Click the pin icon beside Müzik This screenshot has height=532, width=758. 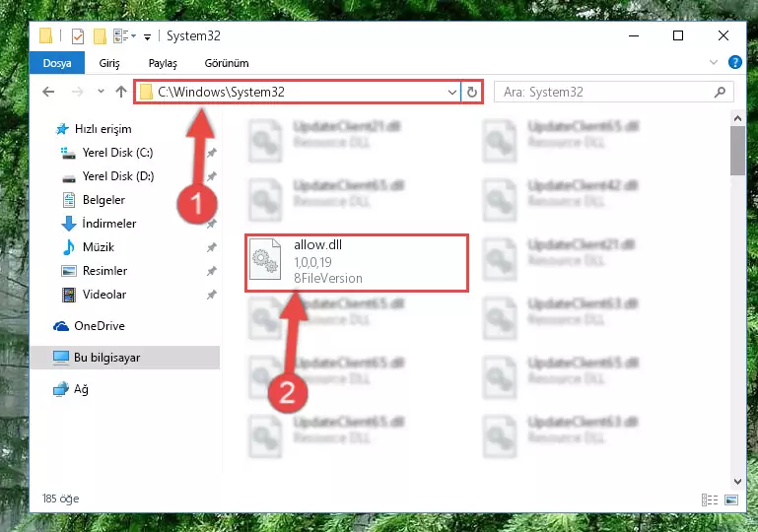pos(211,247)
